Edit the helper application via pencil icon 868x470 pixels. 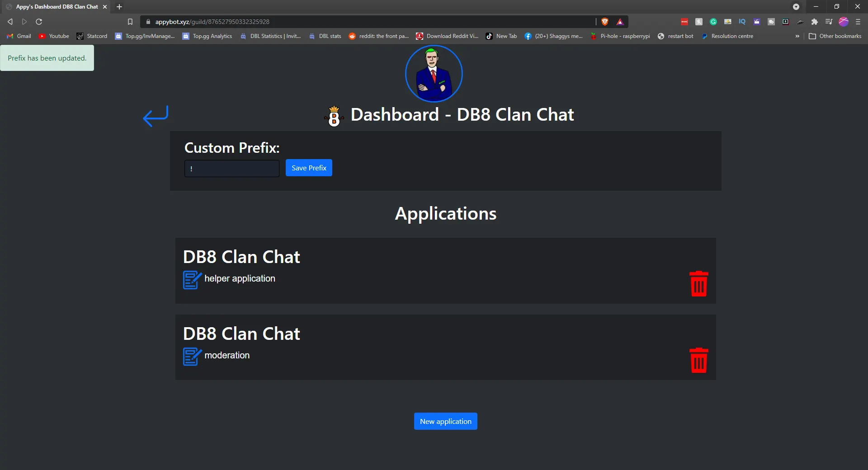[x=192, y=280]
